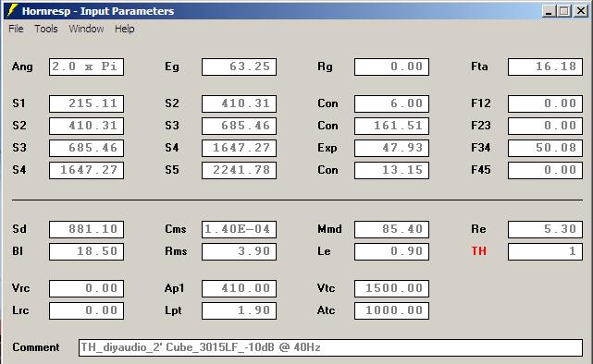Click the Atc field showing 1000.00
The width and height of the screenshot is (593, 364).
point(391,310)
